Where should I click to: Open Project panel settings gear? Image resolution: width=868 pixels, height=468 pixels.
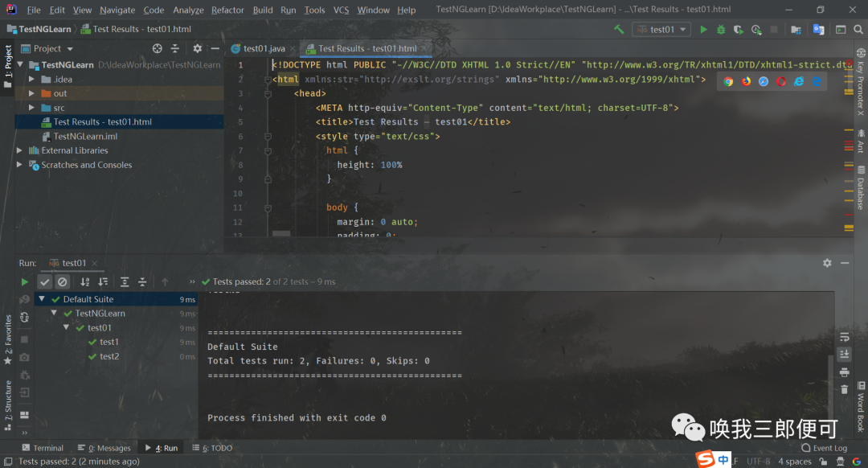click(x=197, y=49)
